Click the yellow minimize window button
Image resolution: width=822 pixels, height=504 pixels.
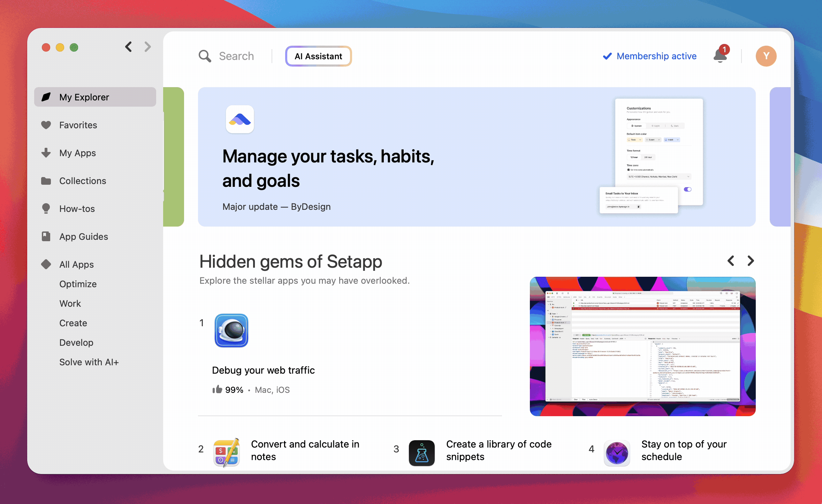[60, 47]
